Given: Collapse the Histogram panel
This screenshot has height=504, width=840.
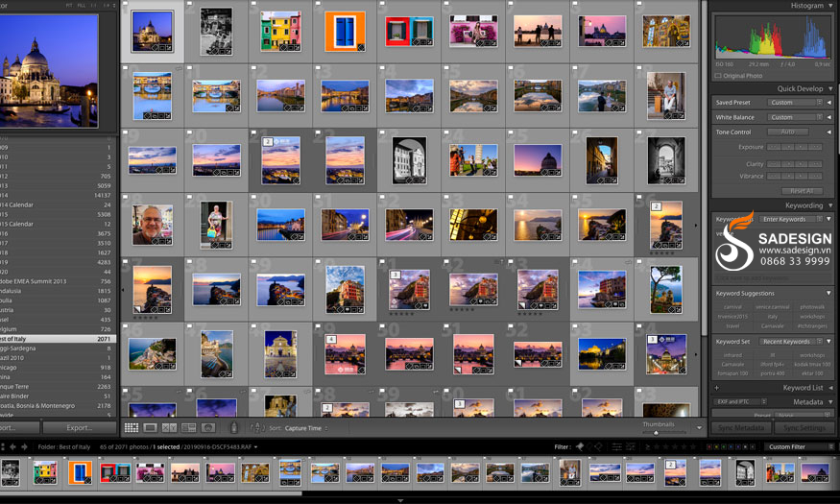Looking at the screenshot, I should click(x=829, y=6).
